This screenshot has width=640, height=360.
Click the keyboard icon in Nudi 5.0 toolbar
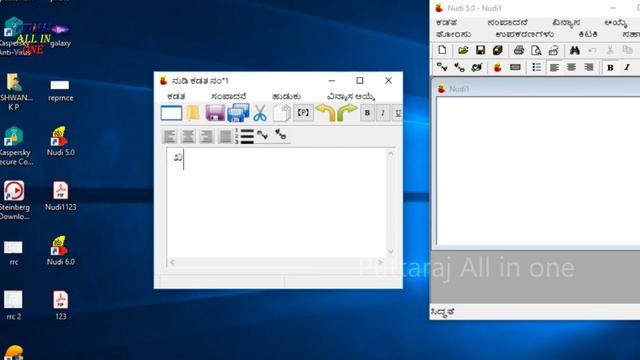click(x=515, y=67)
